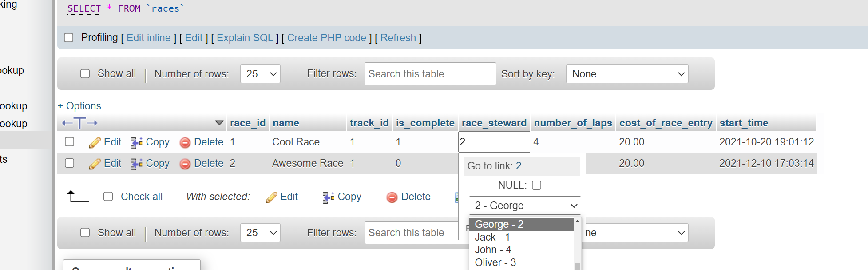The height and width of the screenshot is (270, 868).
Task: Click the Edit inline link
Action: tap(149, 38)
